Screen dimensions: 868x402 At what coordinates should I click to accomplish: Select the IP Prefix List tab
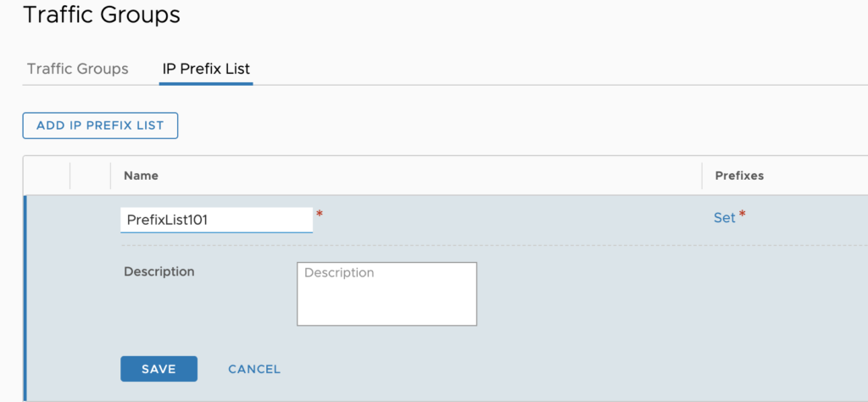pyautogui.click(x=206, y=69)
